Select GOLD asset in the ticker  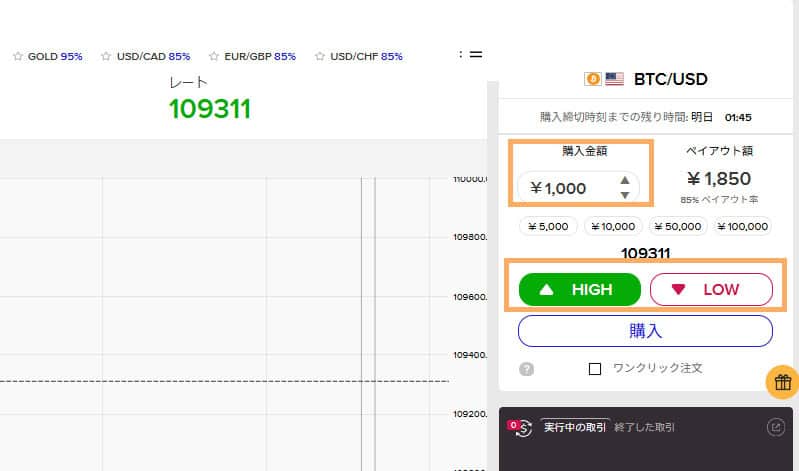click(x=55, y=56)
